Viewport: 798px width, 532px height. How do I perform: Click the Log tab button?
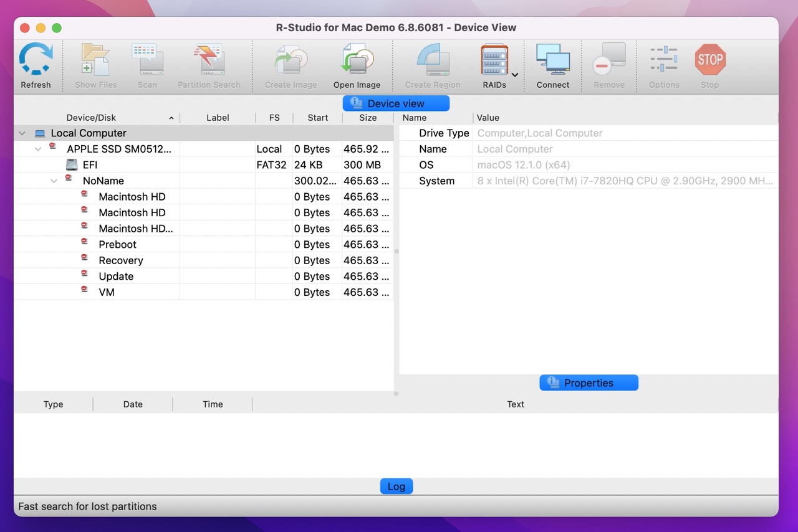click(x=397, y=487)
